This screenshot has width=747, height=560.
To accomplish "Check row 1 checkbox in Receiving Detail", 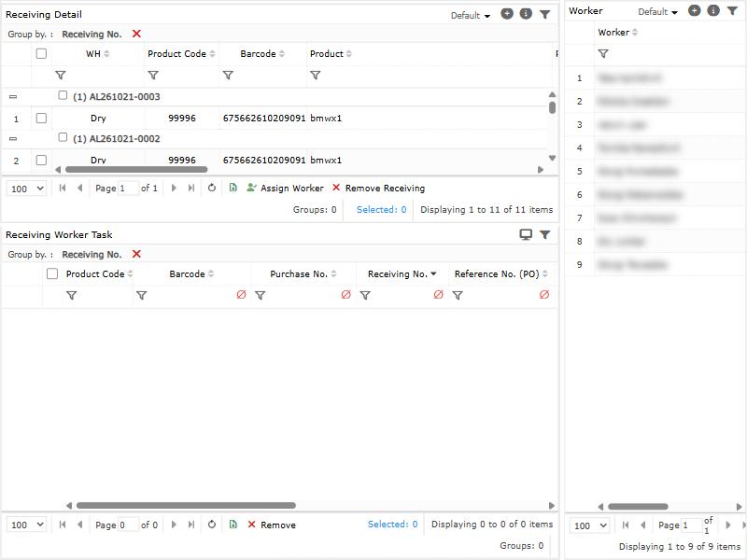I will 41,118.
